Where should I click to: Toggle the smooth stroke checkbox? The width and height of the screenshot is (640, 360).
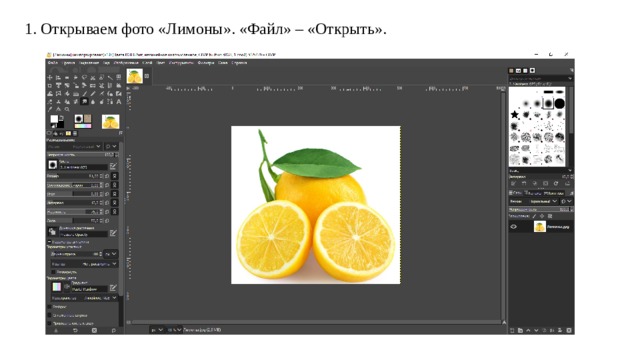click(x=49, y=315)
